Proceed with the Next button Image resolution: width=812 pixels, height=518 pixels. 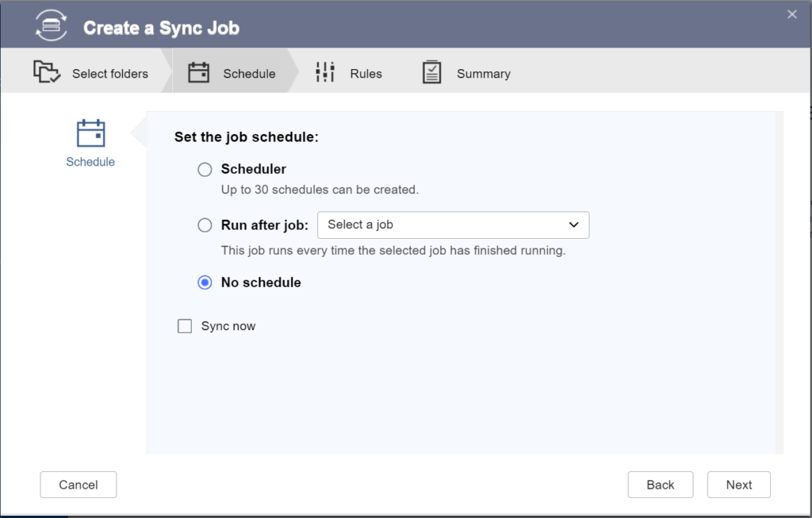pos(738,485)
